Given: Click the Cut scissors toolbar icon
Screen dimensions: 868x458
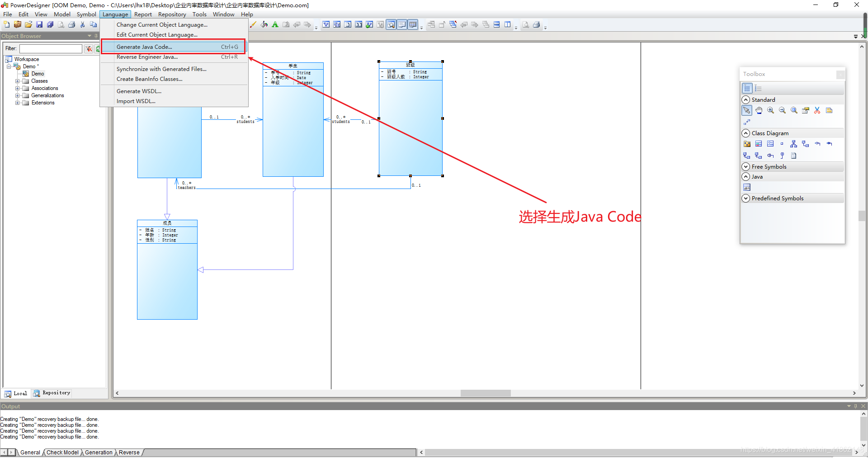Looking at the screenshot, I should click(83, 24).
